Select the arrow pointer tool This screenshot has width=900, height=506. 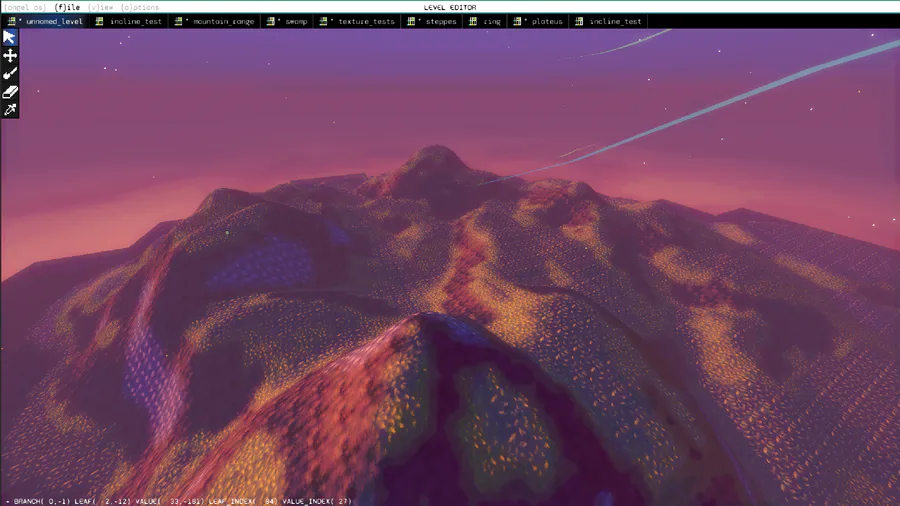(x=10, y=38)
